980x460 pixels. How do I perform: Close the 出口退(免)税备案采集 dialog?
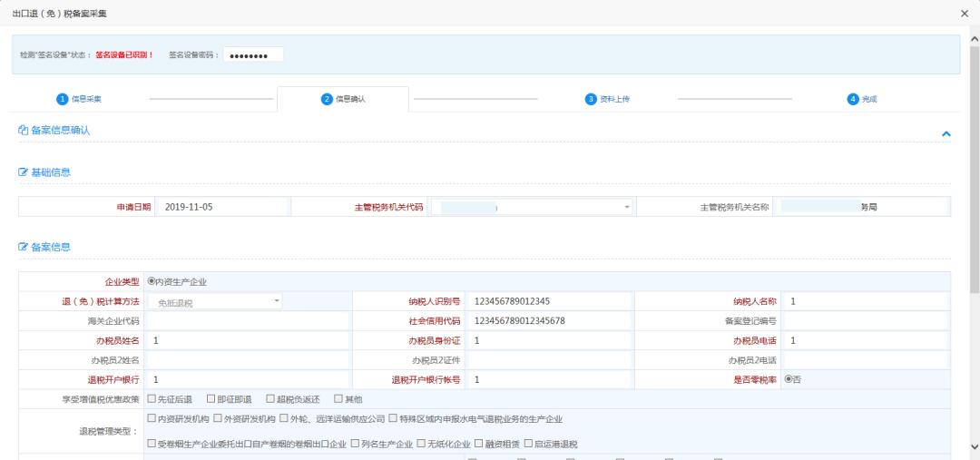(964, 14)
